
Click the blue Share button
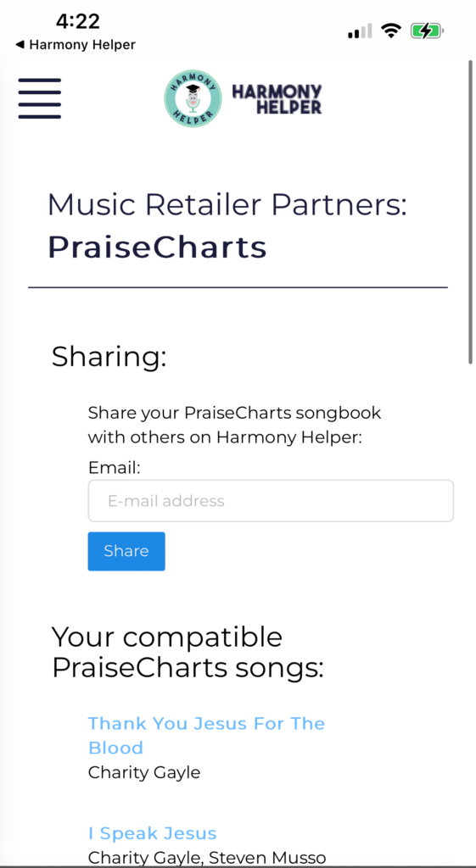coord(126,551)
